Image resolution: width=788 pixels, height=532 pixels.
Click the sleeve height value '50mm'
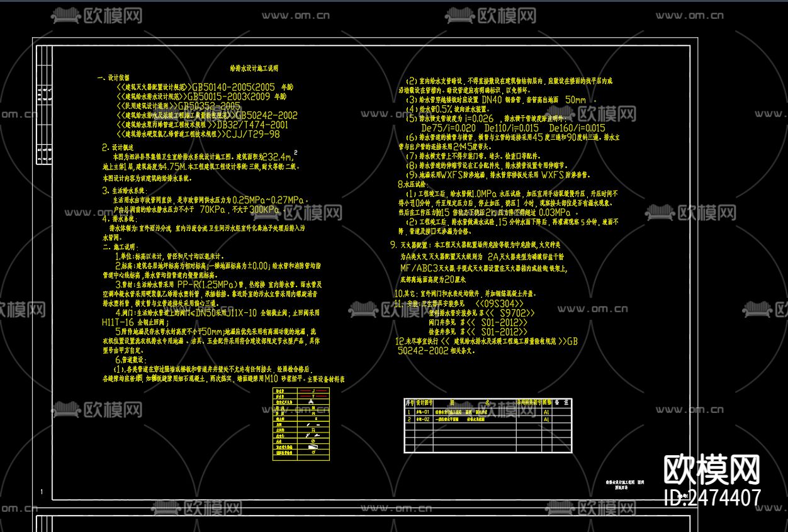[x=575, y=99]
